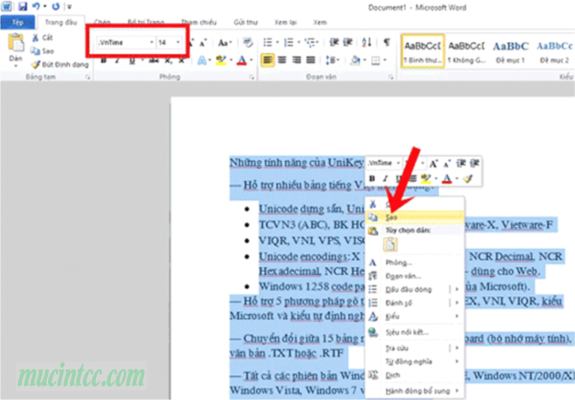The width and height of the screenshot is (575, 400).
Task: Apply Đề mục 2 style from gallery
Action: click(554, 52)
